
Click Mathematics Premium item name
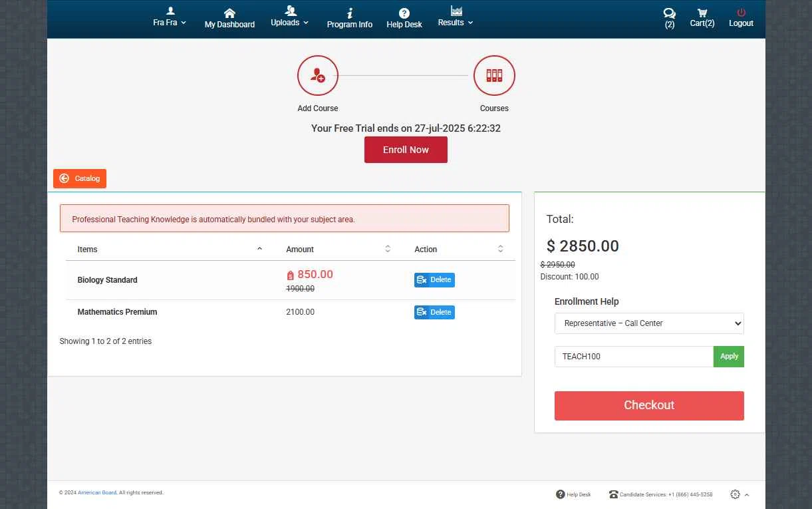117,312
